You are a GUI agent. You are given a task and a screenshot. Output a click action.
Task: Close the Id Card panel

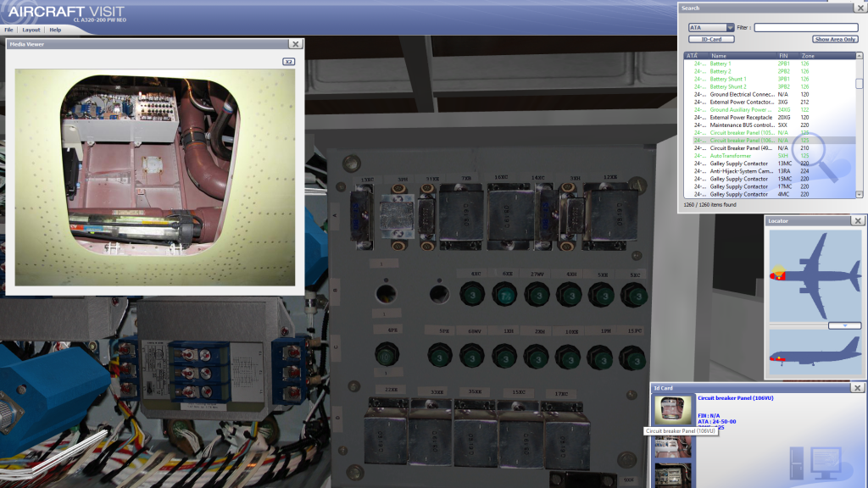click(x=858, y=388)
